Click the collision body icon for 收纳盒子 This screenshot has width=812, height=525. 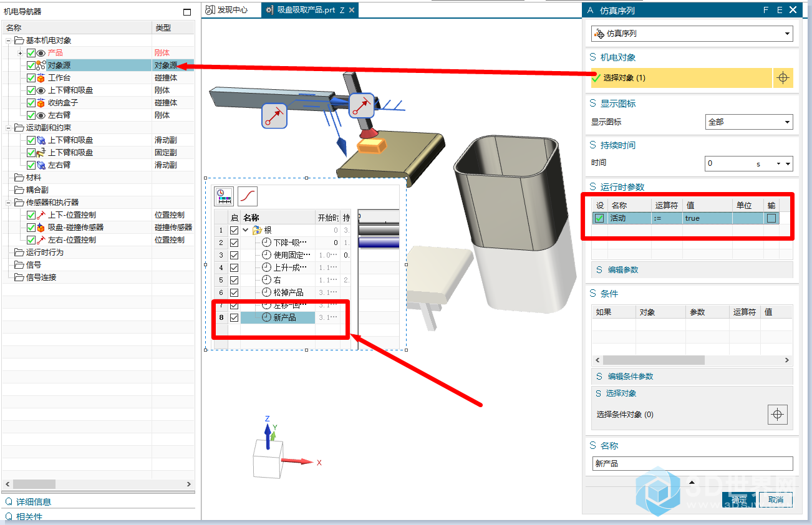coord(41,103)
